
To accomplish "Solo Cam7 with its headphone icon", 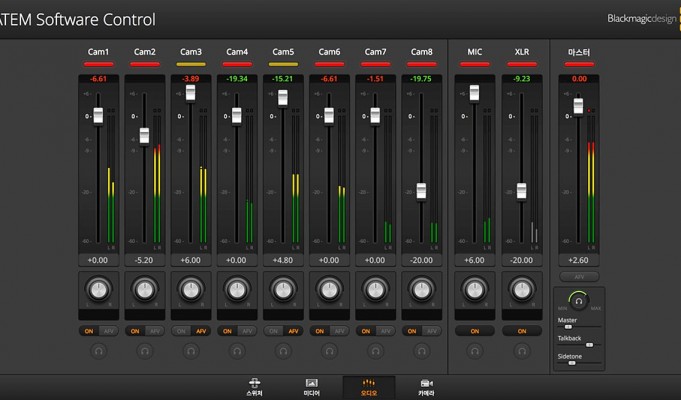I will click(376, 350).
